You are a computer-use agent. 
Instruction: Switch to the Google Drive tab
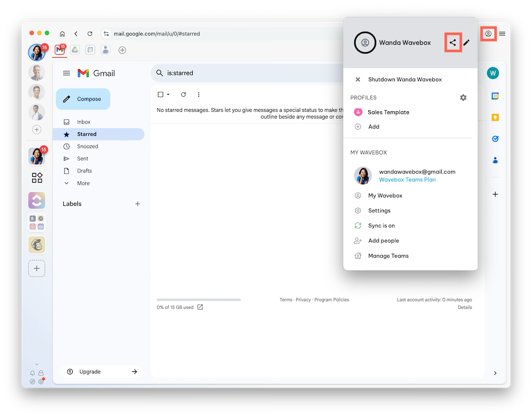[x=75, y=50]
